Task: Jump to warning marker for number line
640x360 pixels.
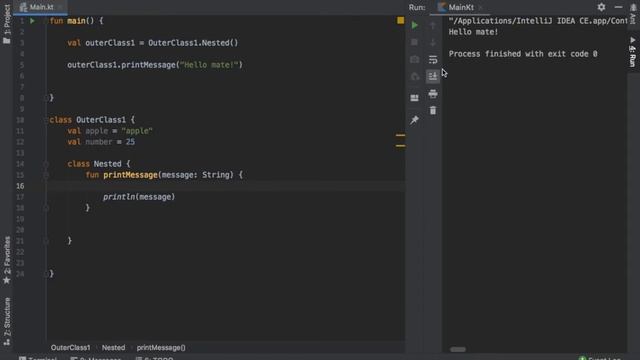Action: (400, 146)
